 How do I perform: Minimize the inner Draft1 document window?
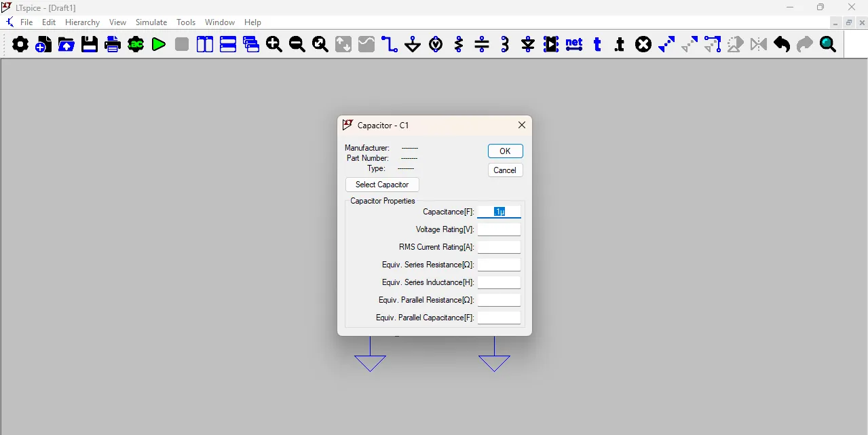pos(836,23)
